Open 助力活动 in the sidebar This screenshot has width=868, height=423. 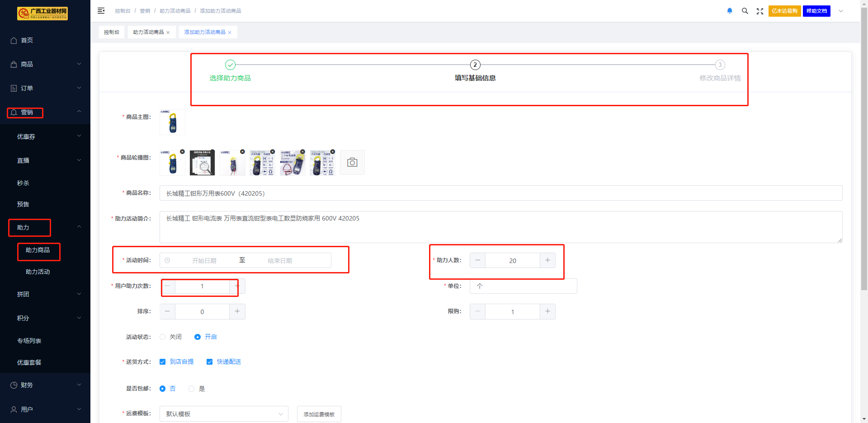38,272
